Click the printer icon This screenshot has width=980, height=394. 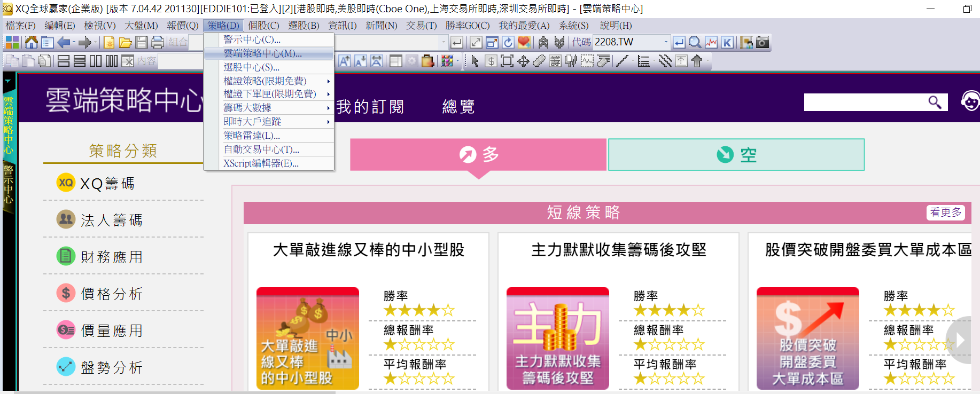(x=157, y=42)
